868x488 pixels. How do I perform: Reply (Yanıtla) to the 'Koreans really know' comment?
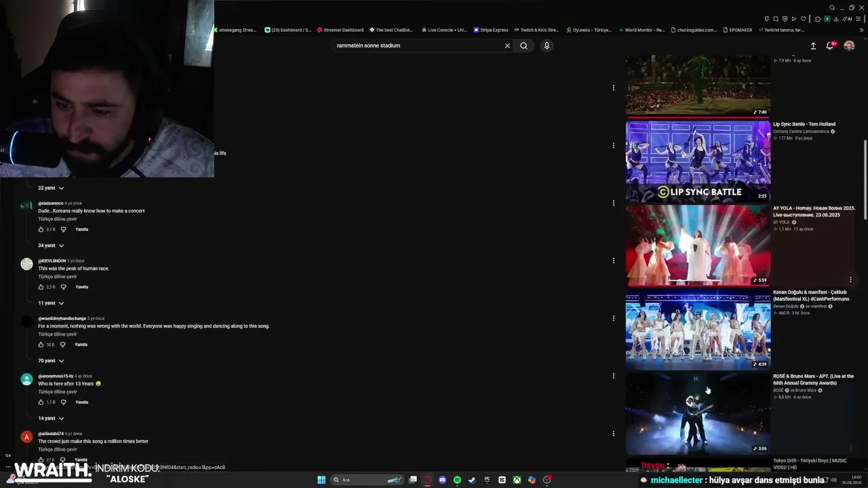coord(81,229)
